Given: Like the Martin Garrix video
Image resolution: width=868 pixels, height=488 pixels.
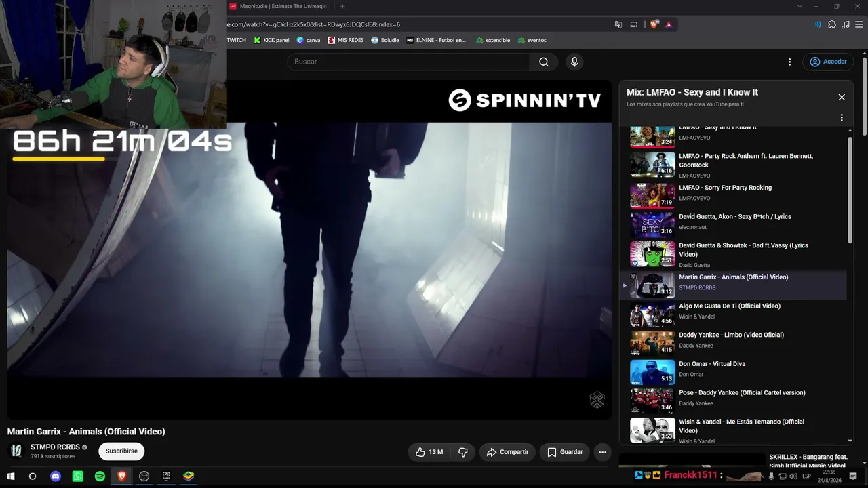Looking at the screenshot, I should [x=429, y=452].
